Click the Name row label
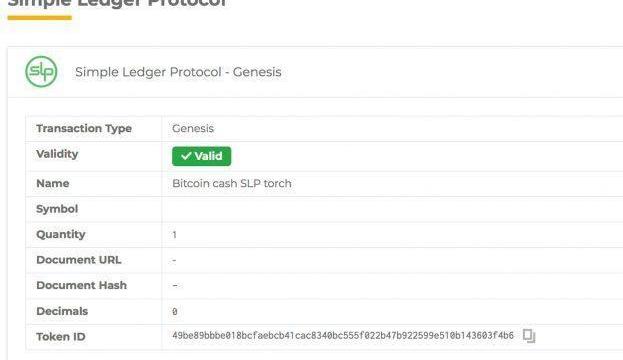 point(52,183)
